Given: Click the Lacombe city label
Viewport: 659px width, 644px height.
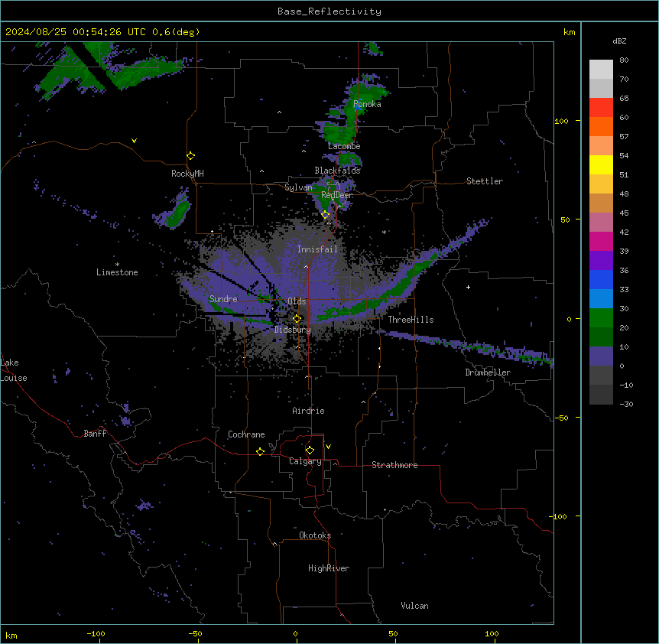Looking at the screenshot, I should tap(344, 146).
